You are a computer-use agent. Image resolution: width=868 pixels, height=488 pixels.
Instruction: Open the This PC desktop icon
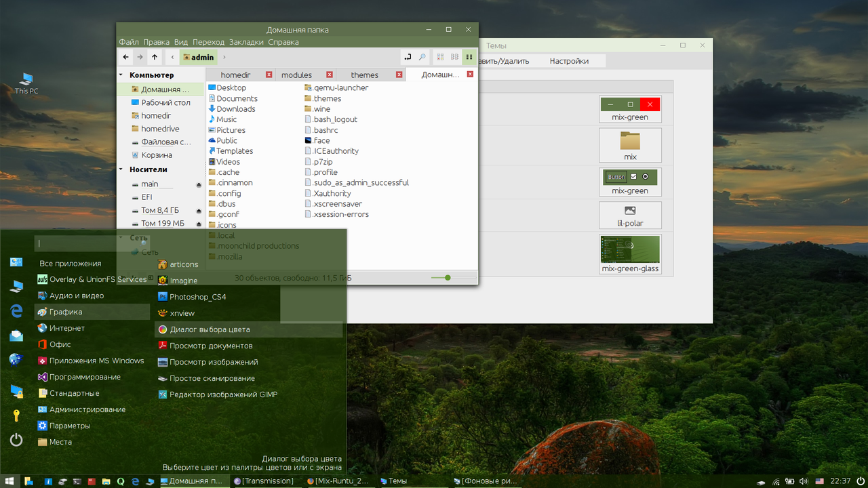[26, 84]
